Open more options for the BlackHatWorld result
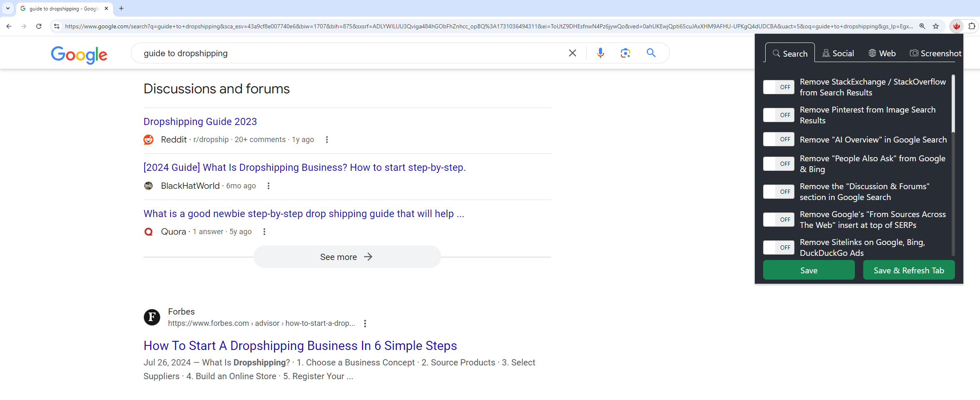980x400 pixels. point(269,186)
